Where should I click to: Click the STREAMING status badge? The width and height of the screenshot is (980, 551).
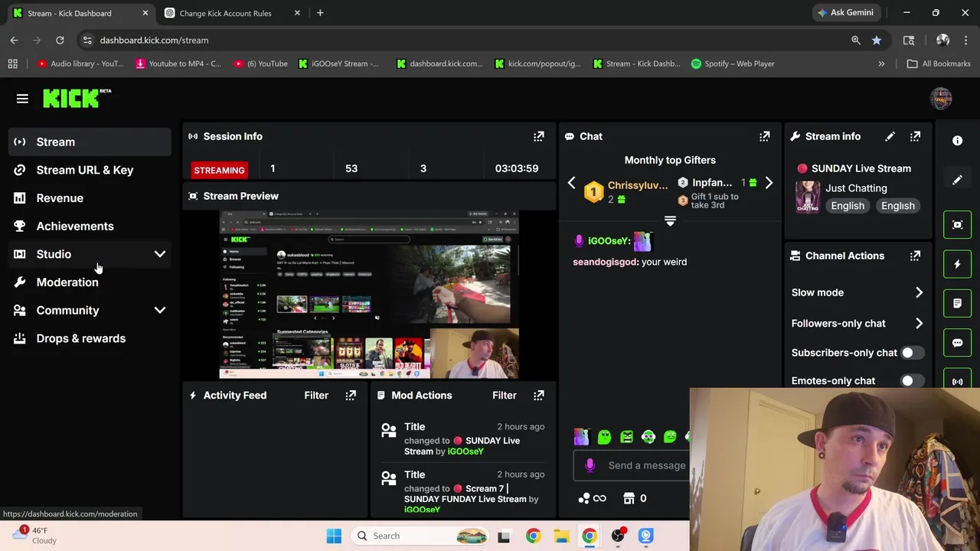pyautogui.click(x=219, y=170)
